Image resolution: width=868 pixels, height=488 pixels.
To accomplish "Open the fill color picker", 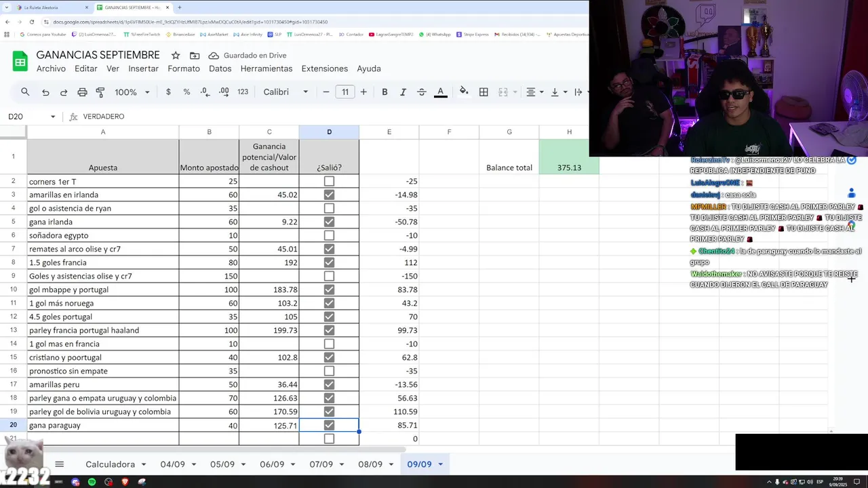I will pos(464,92).
